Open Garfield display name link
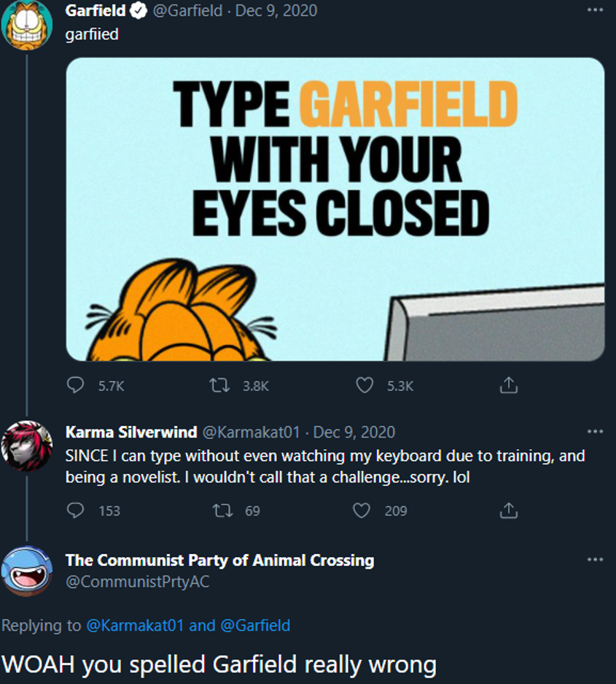 pyautogui.click(x=95, y=10)
